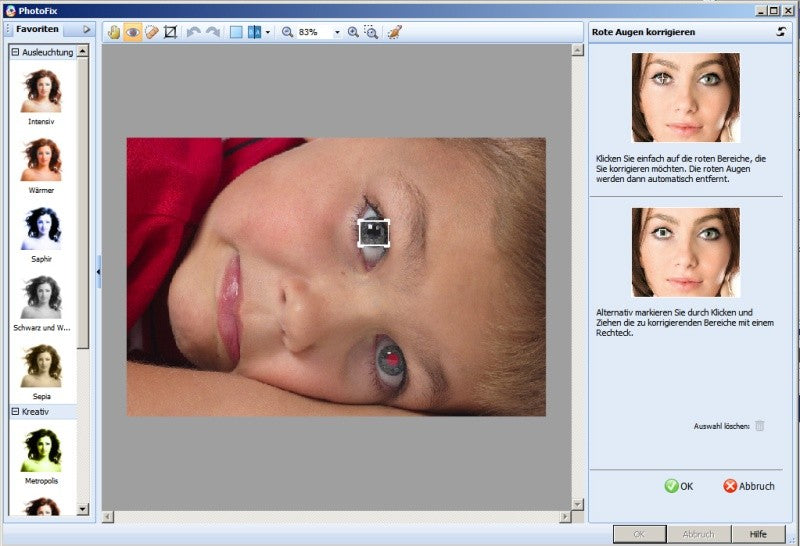800x546 pixels.
Task: Toggle the red-eye correction tool
Action: tap(133, 32)
